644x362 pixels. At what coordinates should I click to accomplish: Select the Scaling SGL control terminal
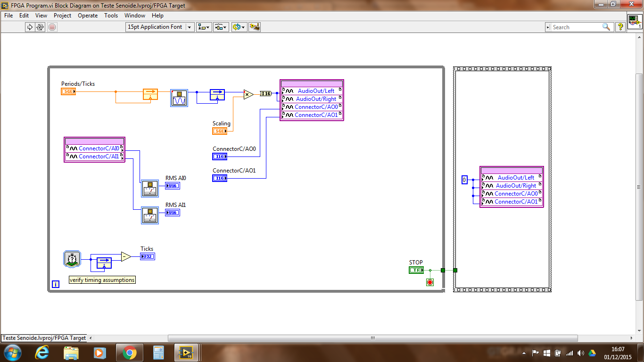(220, 131)
